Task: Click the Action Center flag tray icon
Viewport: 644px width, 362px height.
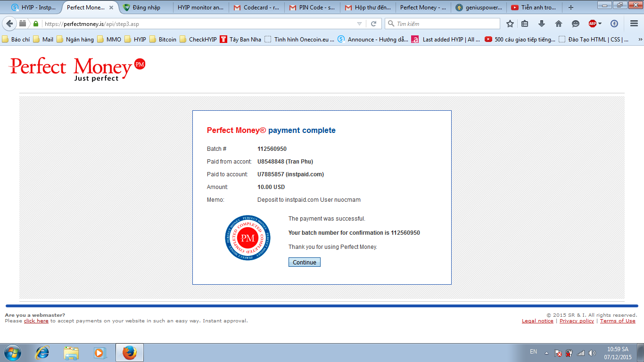Action: pyautogui.click(x=558, y=353)
